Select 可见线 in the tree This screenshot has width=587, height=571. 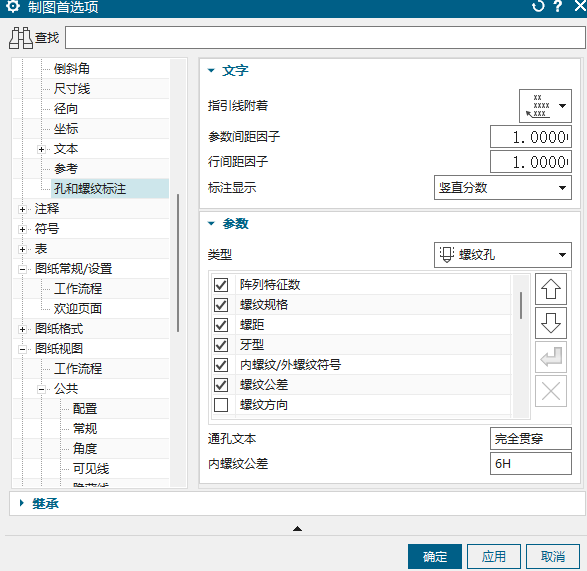click(x=91, y=468)
